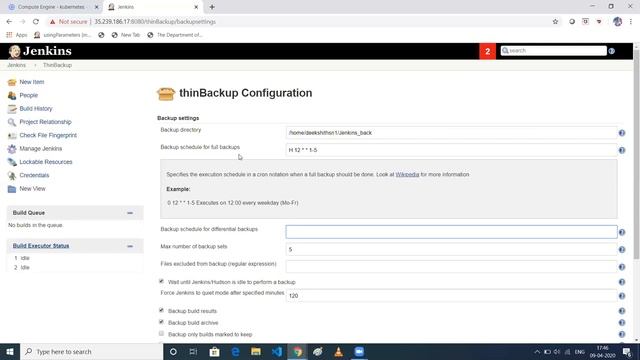This screenshot has height=360, width=640.
Task: Open the red notifications badge showing 2
Action: pos(487,51)
